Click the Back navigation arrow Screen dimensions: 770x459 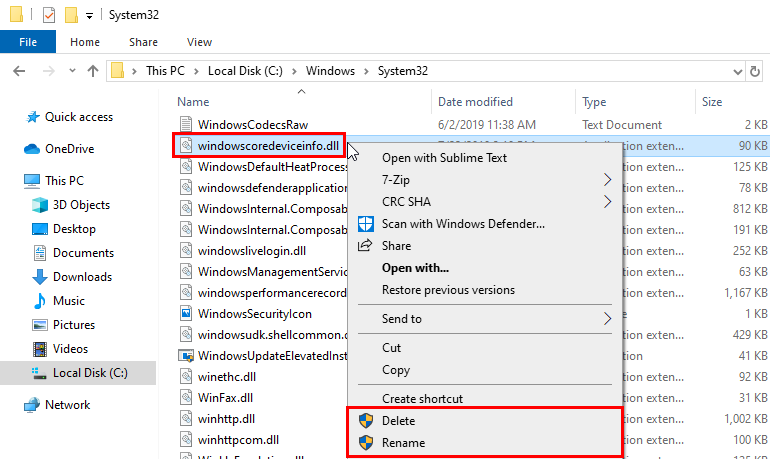tap(19, 71)
